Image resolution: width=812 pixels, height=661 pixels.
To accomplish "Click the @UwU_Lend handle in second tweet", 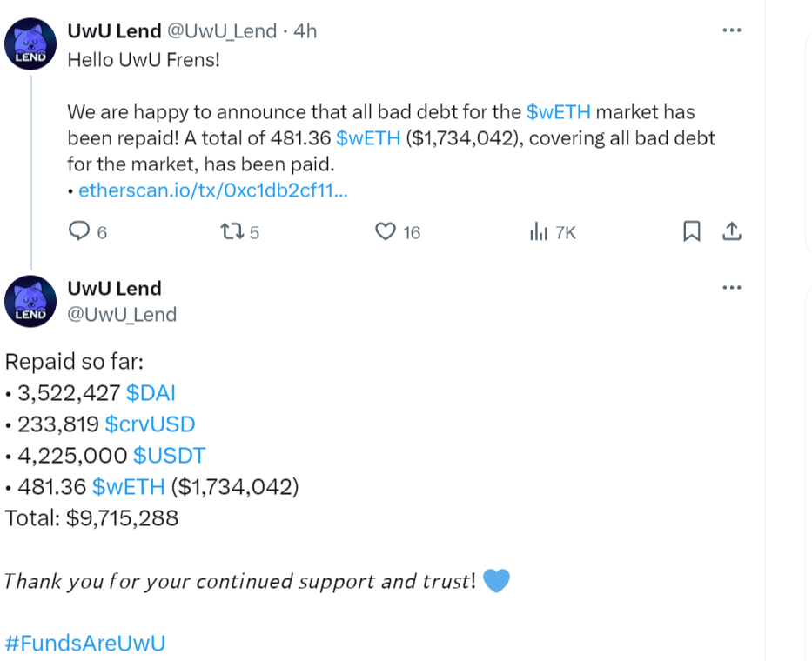I will coord(122,315).
